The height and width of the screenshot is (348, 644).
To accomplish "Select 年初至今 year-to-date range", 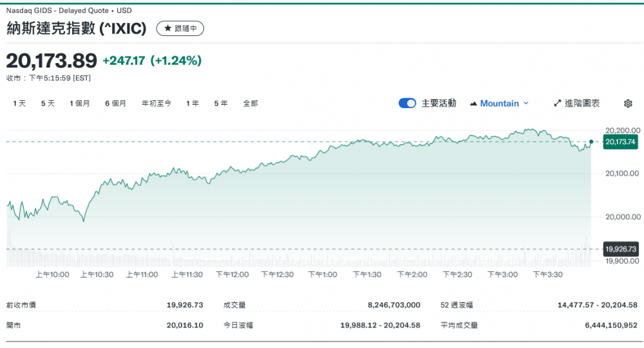I will coord(156,104).
